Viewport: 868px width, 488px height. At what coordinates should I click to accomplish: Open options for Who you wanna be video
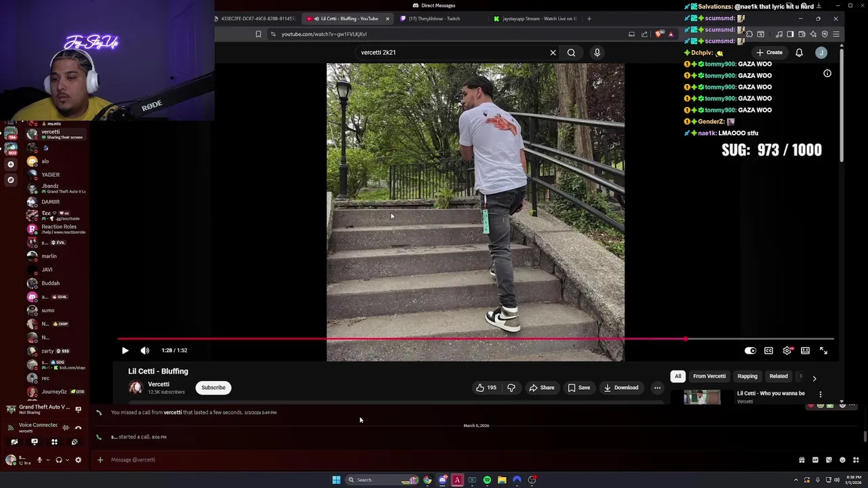[x=820, y=394]
